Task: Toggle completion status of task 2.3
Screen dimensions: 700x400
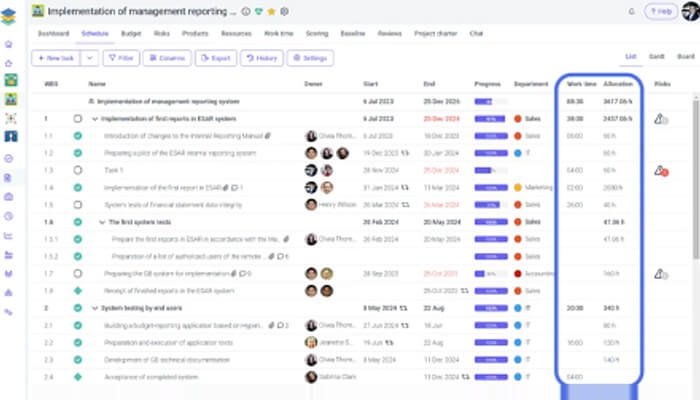Action: [x=78, y=360]
